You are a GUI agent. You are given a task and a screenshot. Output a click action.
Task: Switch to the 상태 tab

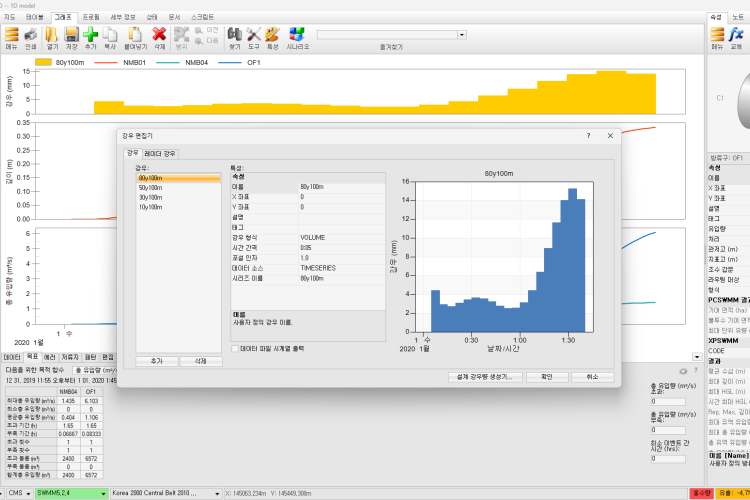coord(152,17)
